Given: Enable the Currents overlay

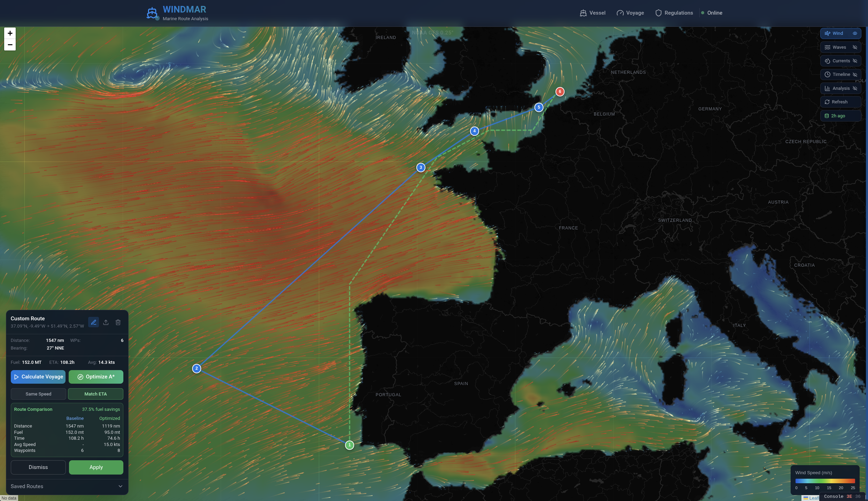Looking at the screenshot, I should point(855,61).
